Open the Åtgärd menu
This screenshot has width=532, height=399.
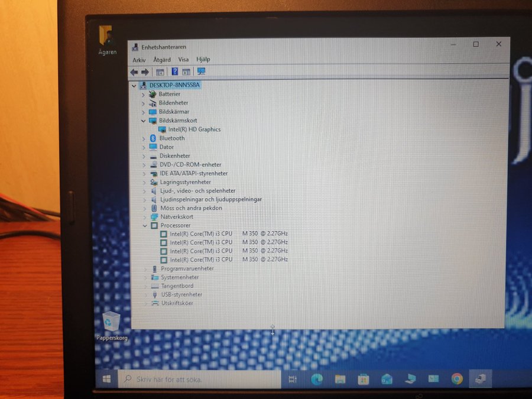[x=162, y=60]
